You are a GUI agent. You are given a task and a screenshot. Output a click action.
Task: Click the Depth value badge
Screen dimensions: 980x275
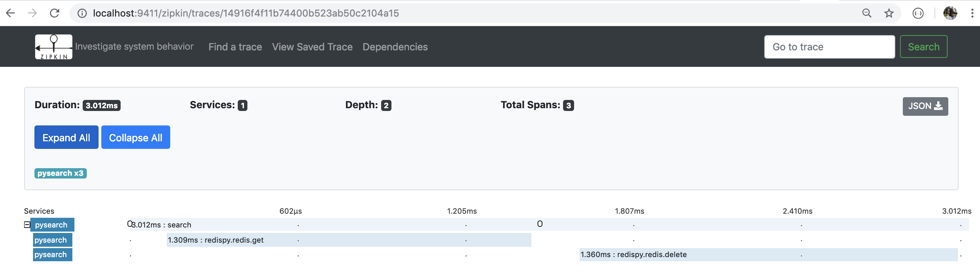click(x=386, y=105)
